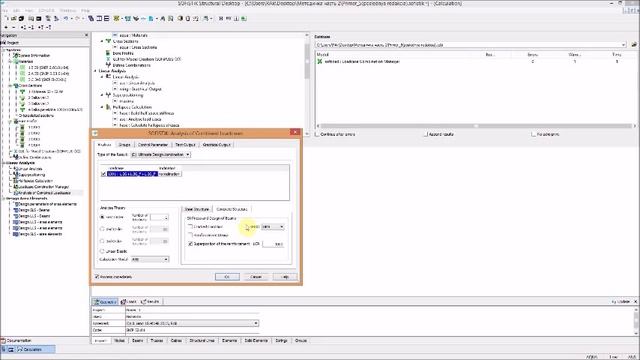Select the Steel Structure sub-tab
The image size is (640, 360).
(197, 209)
